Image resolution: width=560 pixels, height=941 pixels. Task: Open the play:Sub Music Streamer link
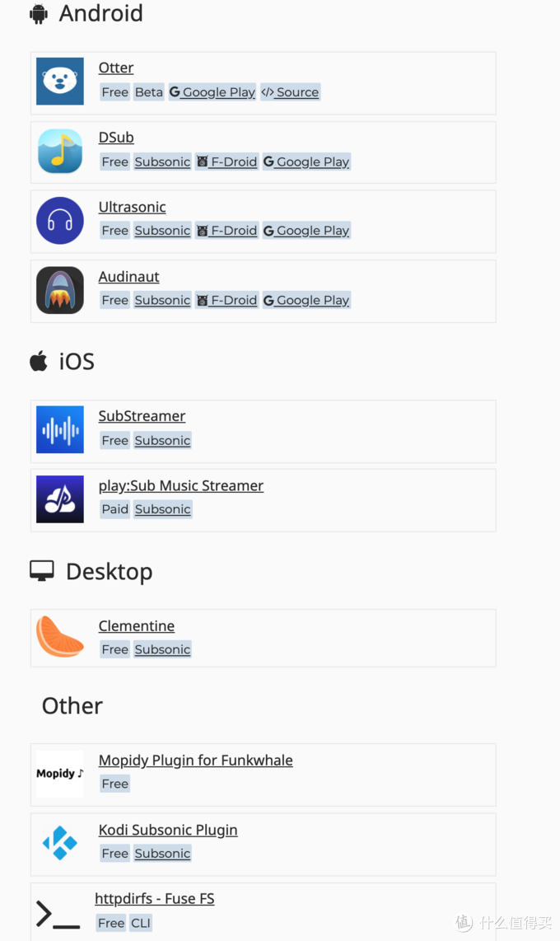[x=181, y=485]
